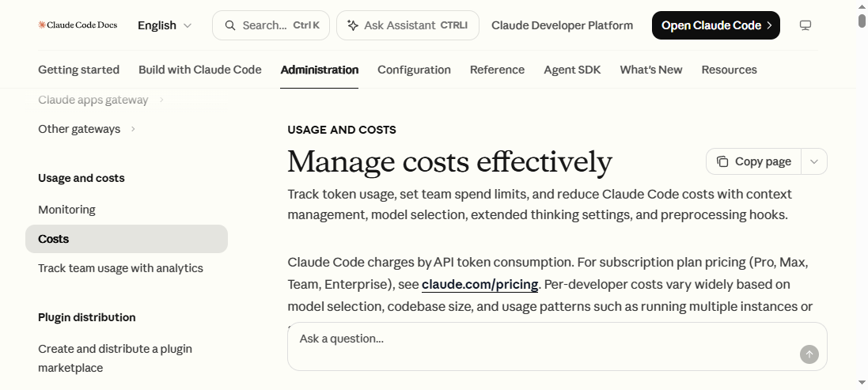Open the Getting started tab
The image size is (868, 390).
[78, 70]
